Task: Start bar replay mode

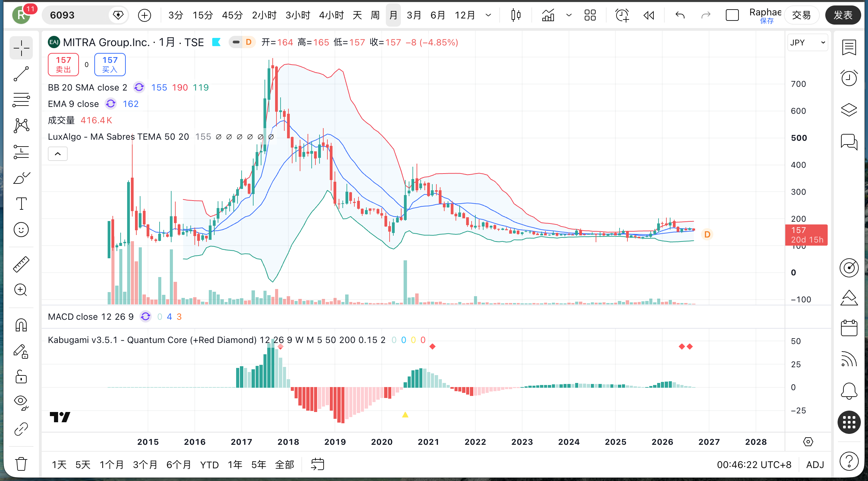Action: click(649, 15)
